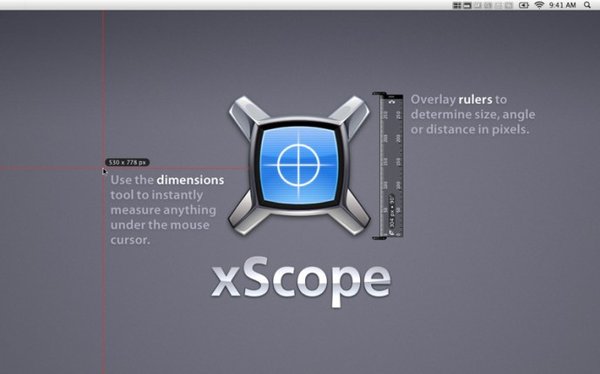Click the fifth dimmed menu bar icon

click(498, 5)
